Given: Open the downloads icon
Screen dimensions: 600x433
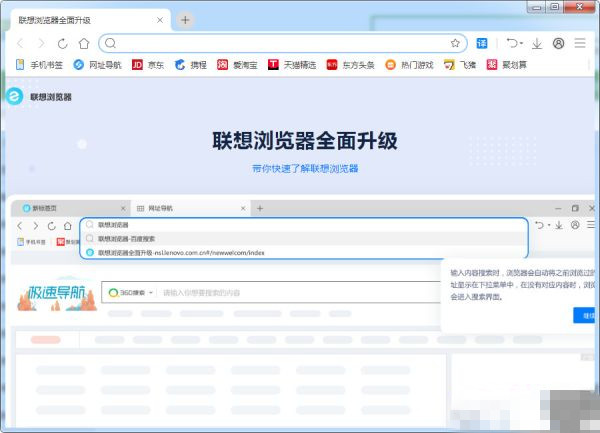Looking at the screenshot, I should (x=537, y=44).
